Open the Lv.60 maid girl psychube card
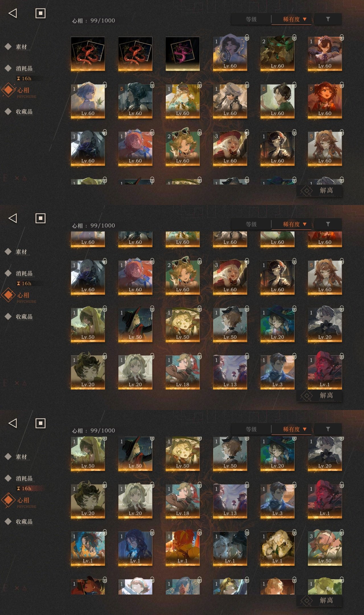This screenshot has height=615, width=364. pos(325,54)
